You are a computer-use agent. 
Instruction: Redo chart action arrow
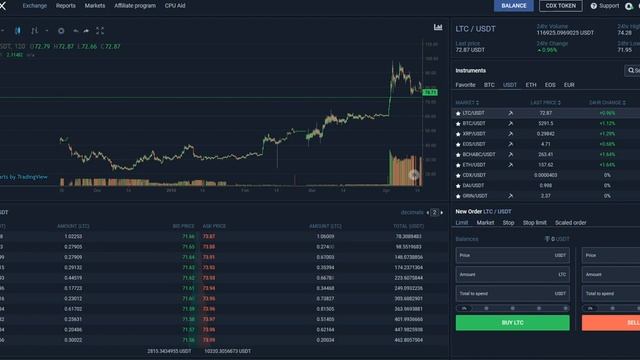86,31
